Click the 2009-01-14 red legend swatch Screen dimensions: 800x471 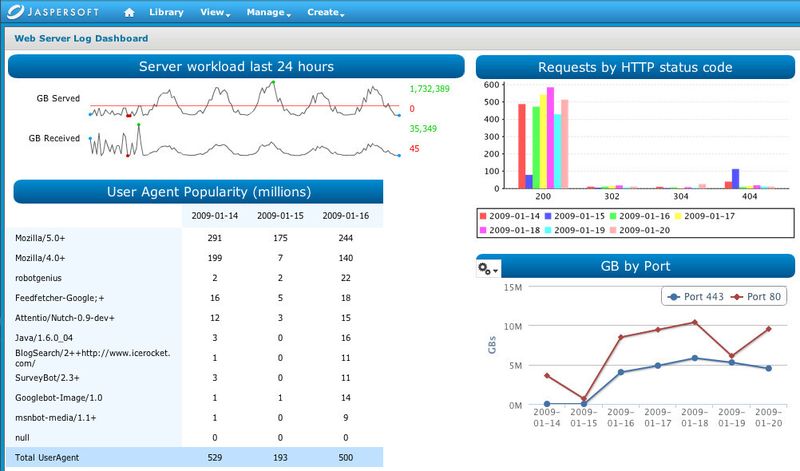coord(483,215)
